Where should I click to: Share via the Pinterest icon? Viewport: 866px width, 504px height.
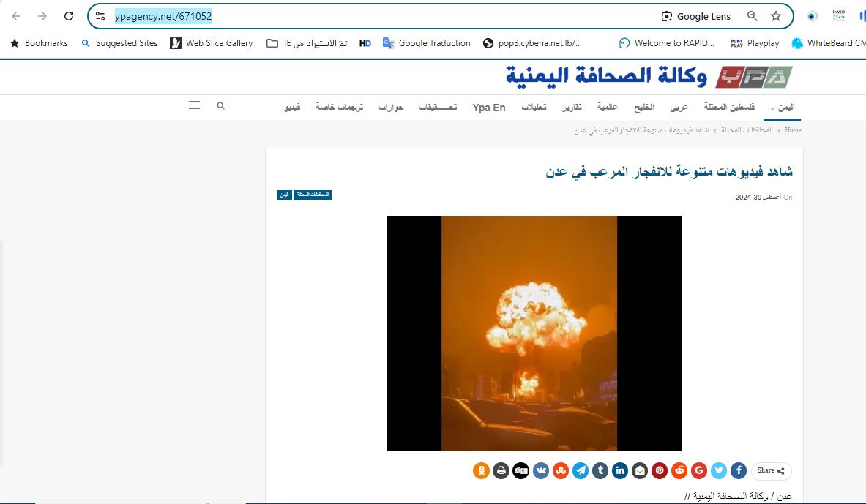coord(660,470)
